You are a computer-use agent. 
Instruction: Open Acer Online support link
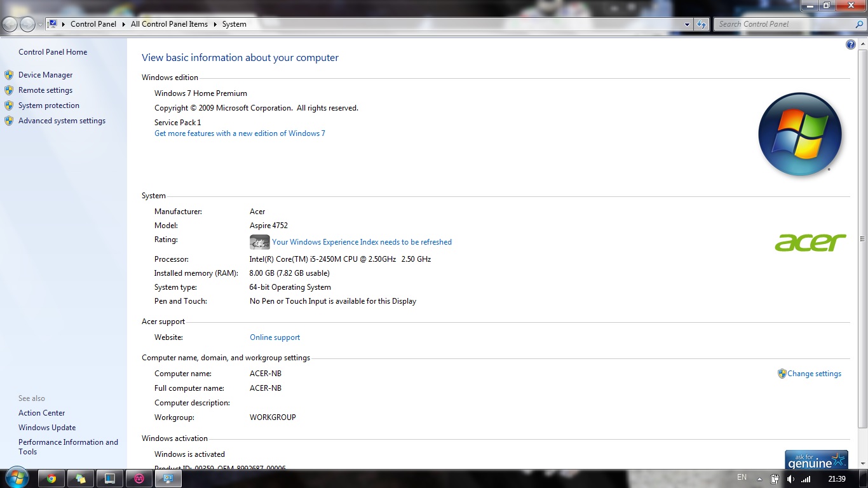[275, 337]
